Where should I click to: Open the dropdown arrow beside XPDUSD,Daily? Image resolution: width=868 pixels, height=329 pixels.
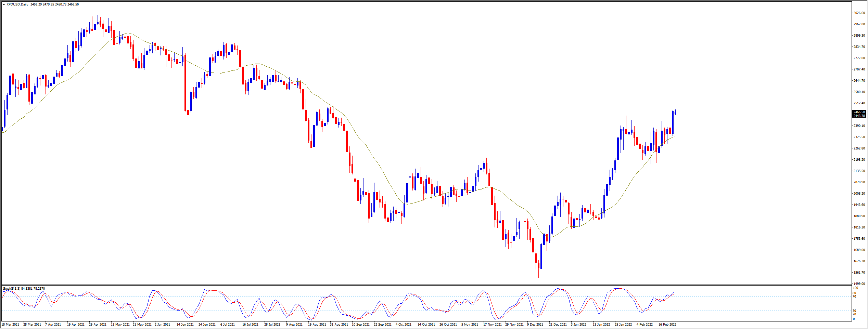click(x=4, y=4)
